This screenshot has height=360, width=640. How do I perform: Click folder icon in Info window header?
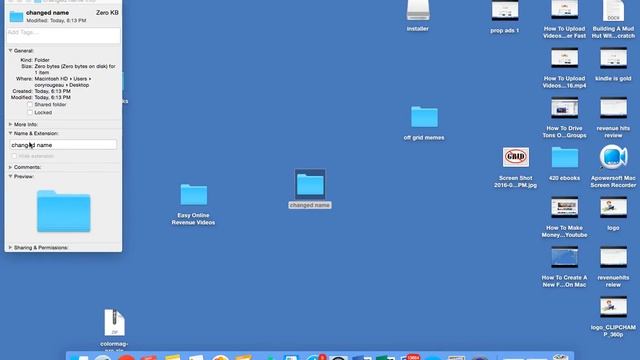(16, 16)
